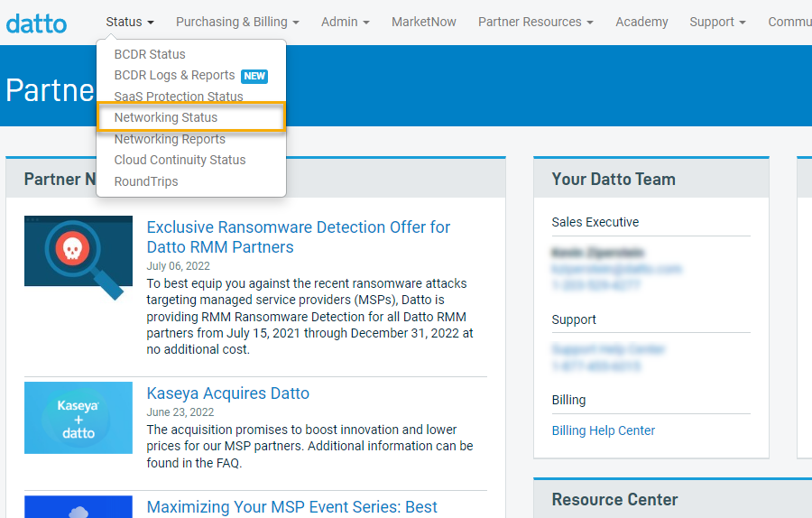
Task: Click the Resource Center heading
Action: click(x=614, y=499)
